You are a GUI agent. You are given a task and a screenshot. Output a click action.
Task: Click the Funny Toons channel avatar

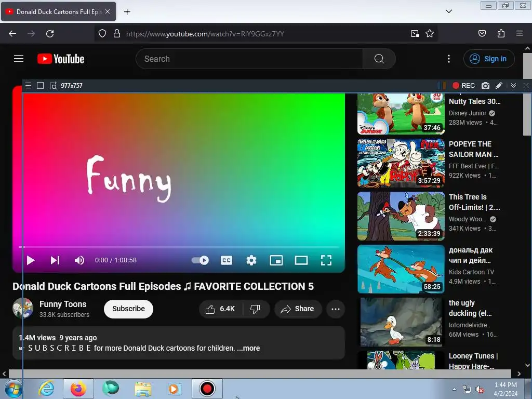click(x=23, y=308)
